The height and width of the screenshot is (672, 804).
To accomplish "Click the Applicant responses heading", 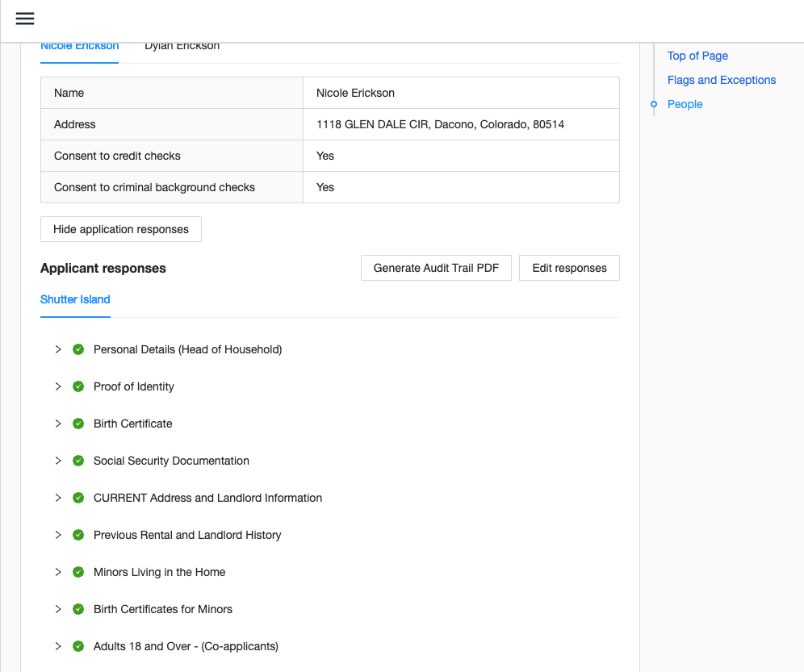I will pyautogui.click(x=103, y=268).
